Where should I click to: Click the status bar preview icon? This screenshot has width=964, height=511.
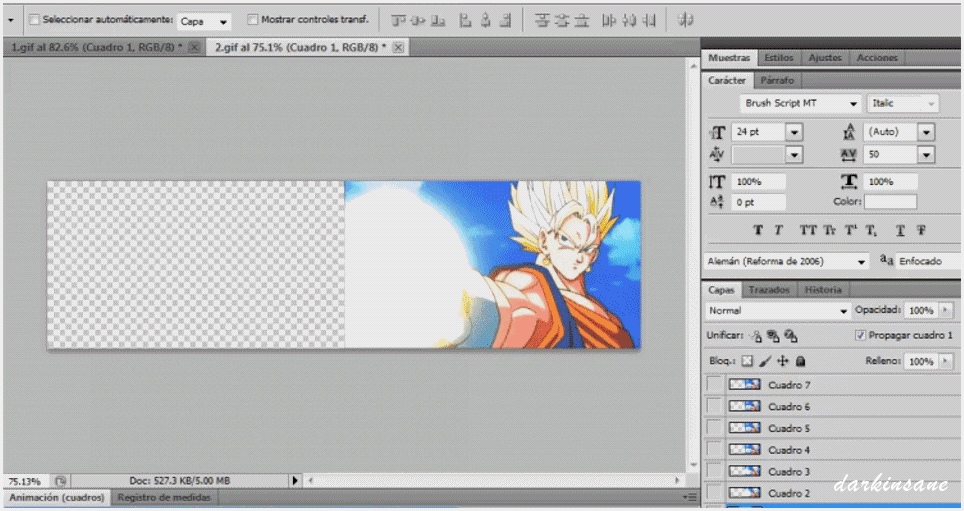60,481
